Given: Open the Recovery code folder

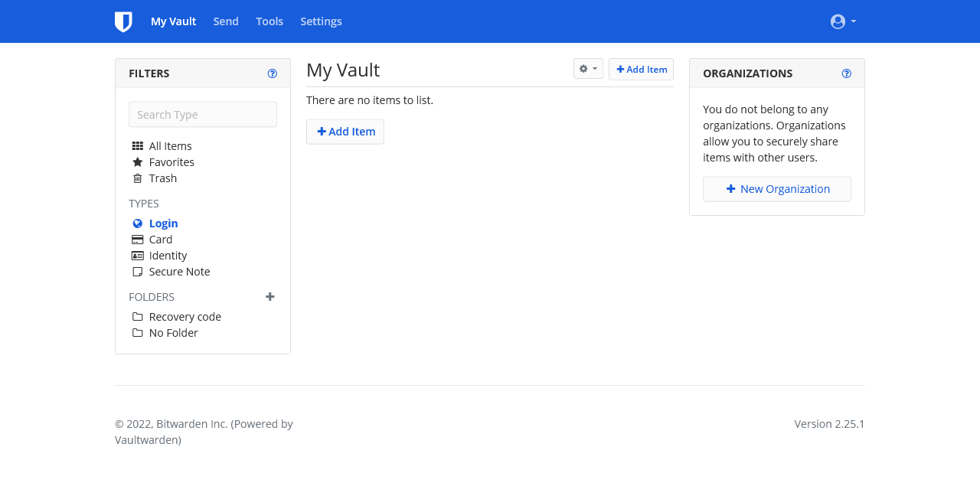Looking at the screenshot, I should coord(185,317).
